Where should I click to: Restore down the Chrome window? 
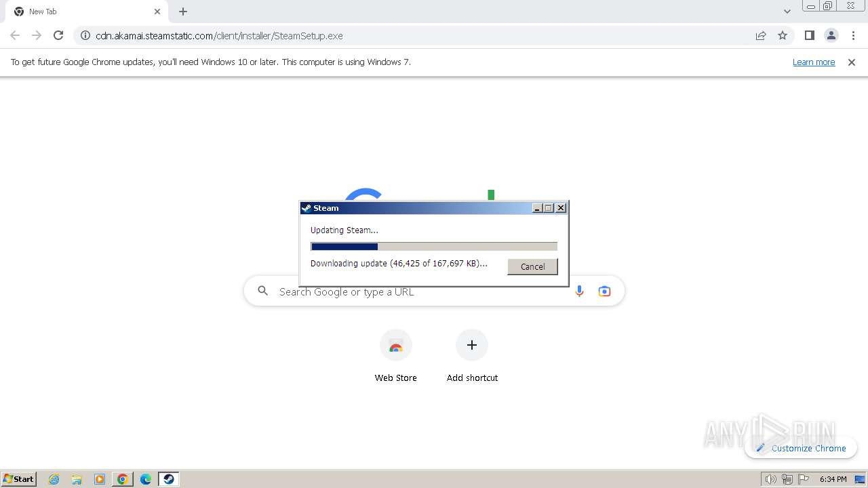coord(828,5)
